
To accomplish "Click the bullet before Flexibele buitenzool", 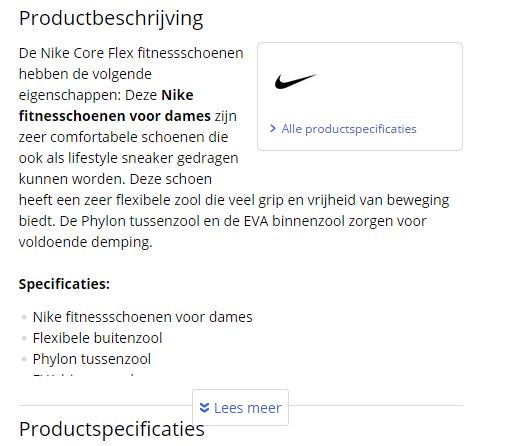I will coord(24,338).
